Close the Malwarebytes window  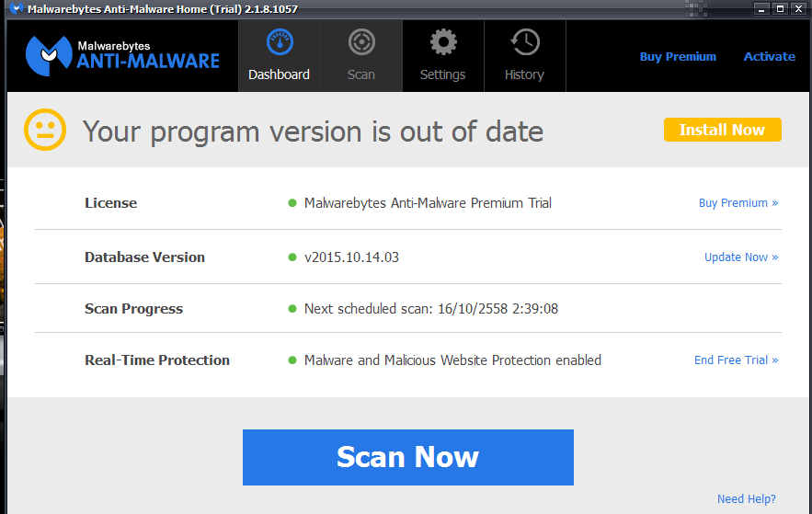[x=798, y=9]
